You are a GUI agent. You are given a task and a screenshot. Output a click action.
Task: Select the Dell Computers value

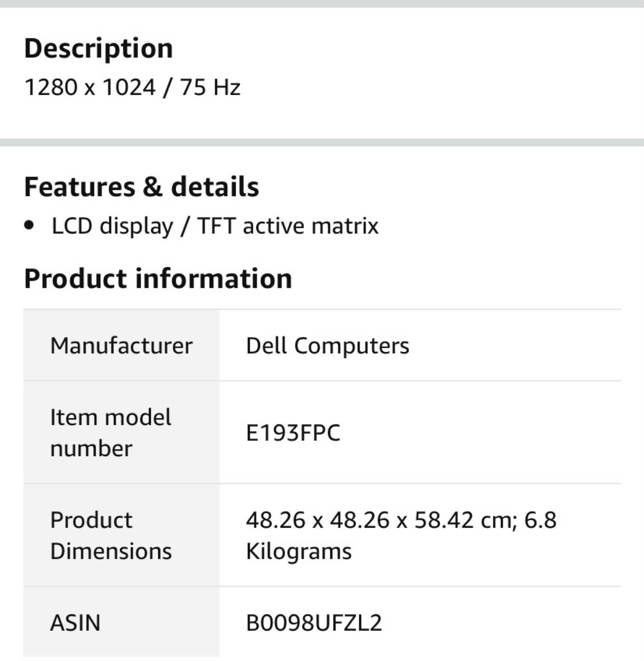327,345
